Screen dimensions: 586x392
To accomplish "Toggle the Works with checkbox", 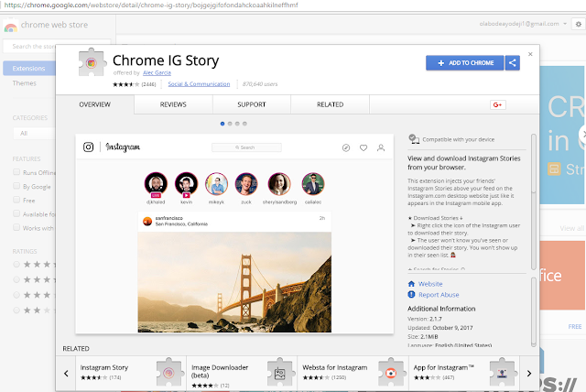I will click(x=16, y=227).
